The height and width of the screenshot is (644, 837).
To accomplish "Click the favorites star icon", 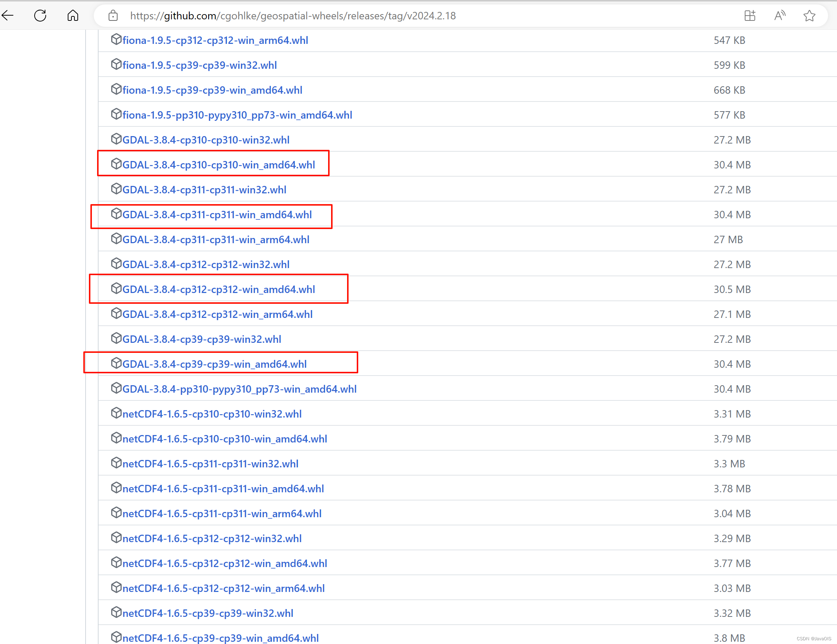I will [809, 16].
